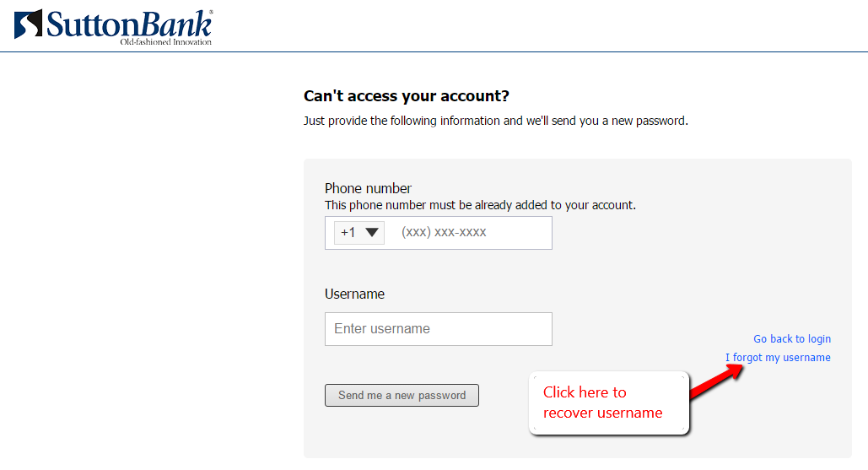Click the red arrow pointing at forgot username

click(x=716, y=381)
